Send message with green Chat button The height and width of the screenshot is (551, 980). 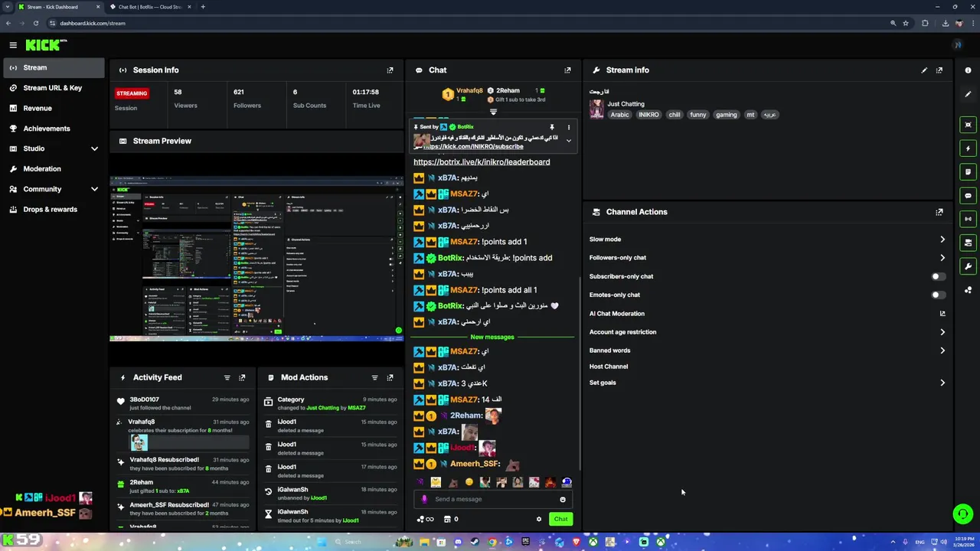tap(560, 519)
